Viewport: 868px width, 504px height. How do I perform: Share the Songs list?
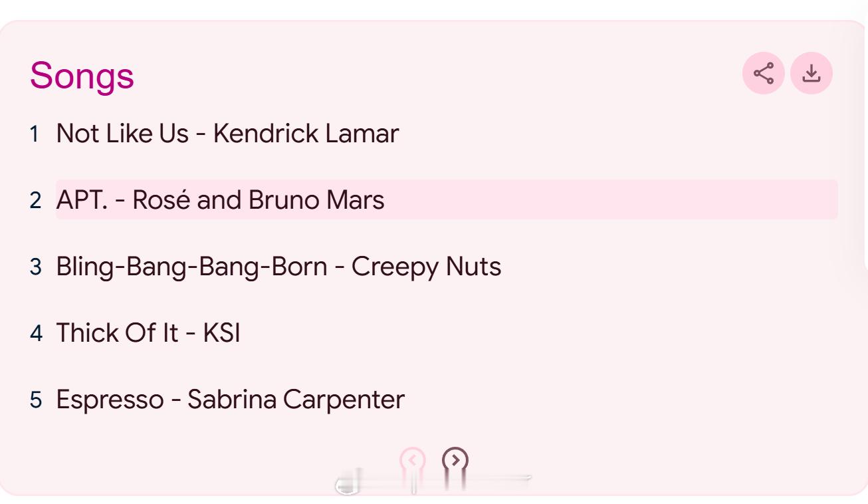pyautogui.click(x=764, y=73)
